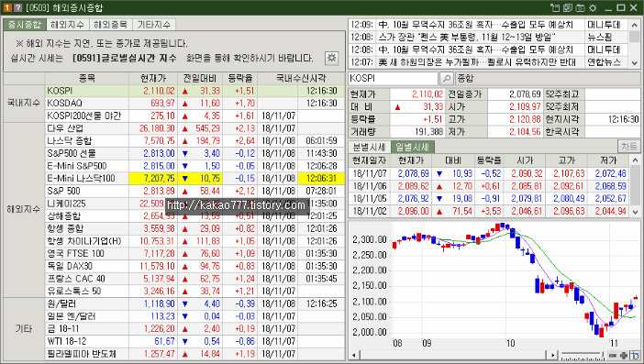The width and height of the screenshot is (644, 364).
Task: Select the 다우 산업 row
Action: click(x=195, y=128)
